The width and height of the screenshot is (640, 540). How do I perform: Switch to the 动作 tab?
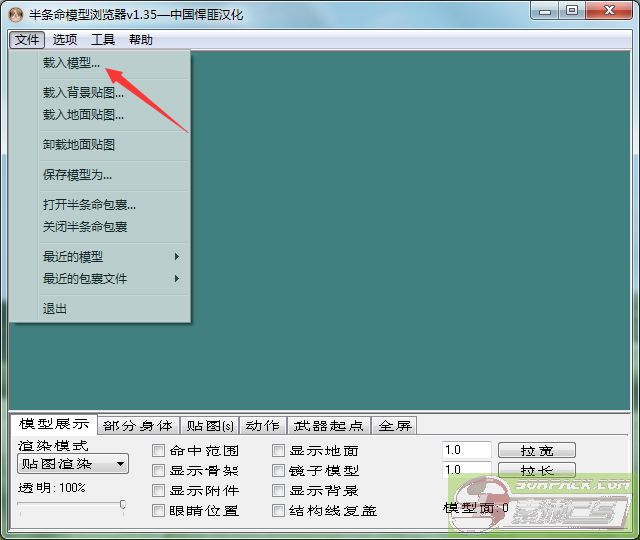coord(262,426)
